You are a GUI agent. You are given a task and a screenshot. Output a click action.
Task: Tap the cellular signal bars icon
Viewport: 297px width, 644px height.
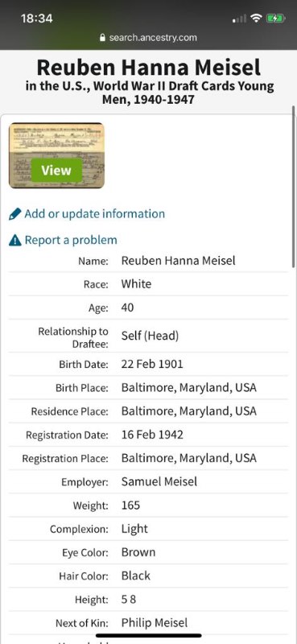pyautogui.click(x=240, y=19)
